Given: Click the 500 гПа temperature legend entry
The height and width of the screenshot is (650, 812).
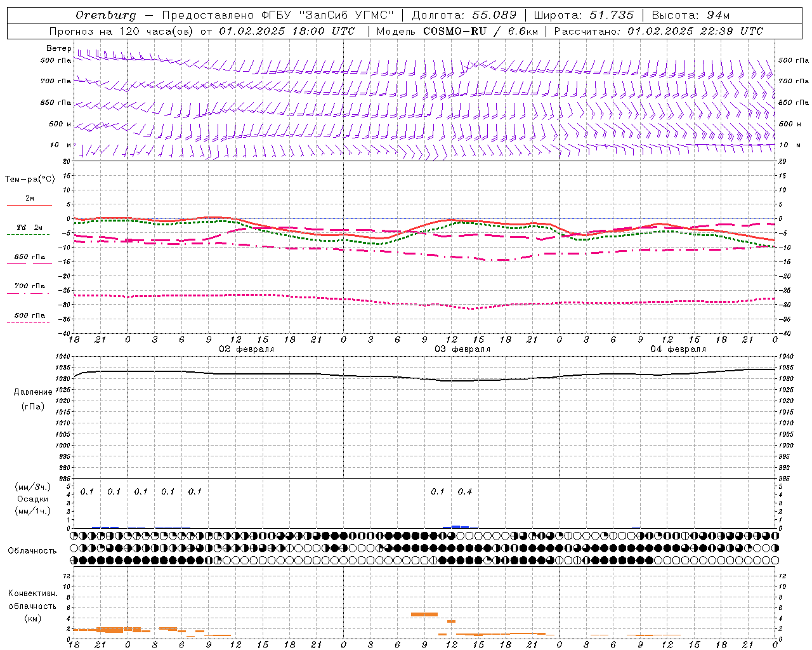Looking at the screenshot, I should 29,315.
